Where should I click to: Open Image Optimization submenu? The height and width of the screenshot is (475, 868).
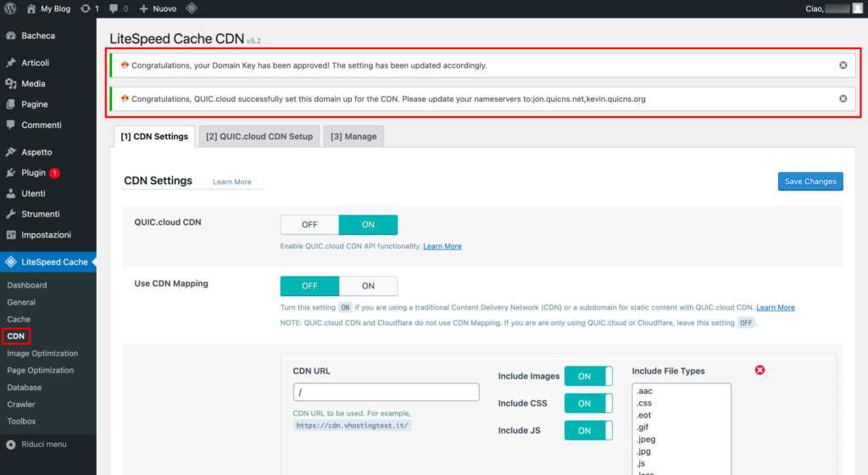(42, 353)
